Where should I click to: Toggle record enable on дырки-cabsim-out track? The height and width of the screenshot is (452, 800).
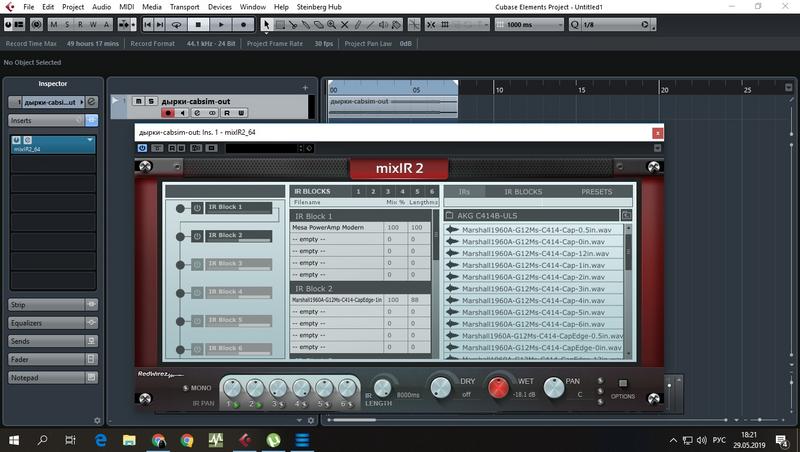[x=167, y=113]
